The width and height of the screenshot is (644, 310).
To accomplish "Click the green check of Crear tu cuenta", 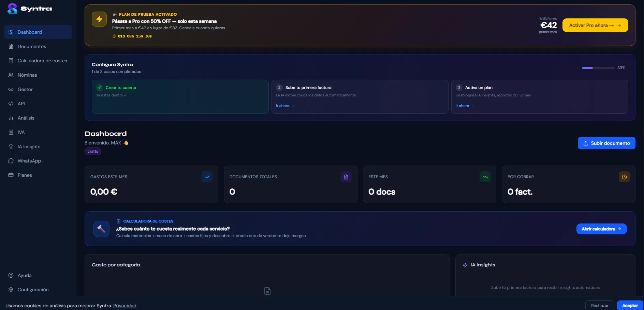I will [x=100, y=88].
